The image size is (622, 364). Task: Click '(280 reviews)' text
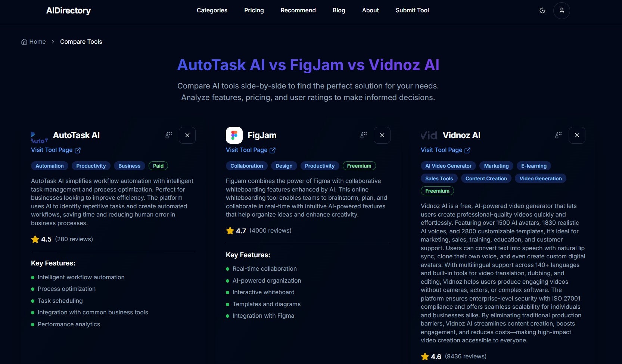click(x=74, y=239)
